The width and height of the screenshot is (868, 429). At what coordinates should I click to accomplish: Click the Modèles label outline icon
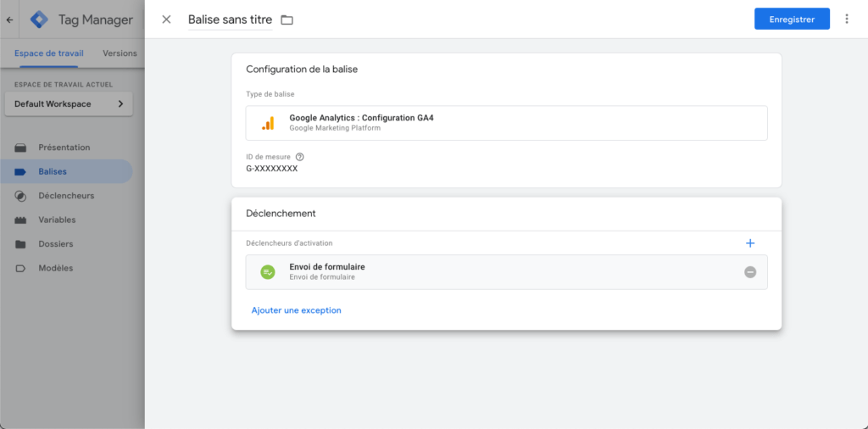coord(20,269)
